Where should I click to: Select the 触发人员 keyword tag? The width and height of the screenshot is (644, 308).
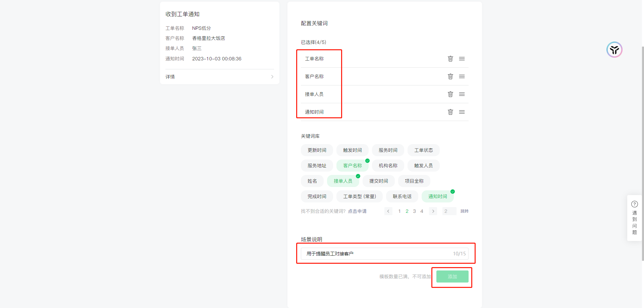(424, 166)
